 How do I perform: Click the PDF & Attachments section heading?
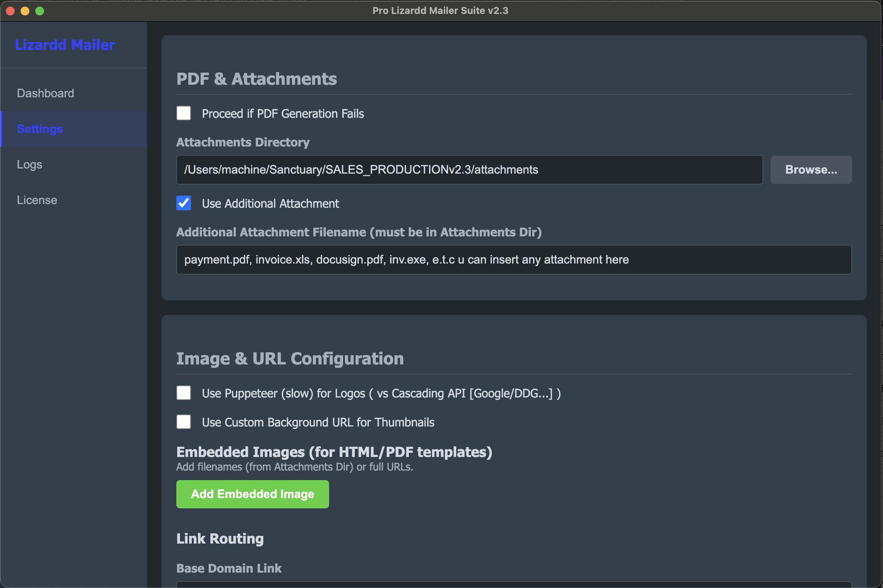[x=256, y=79]
